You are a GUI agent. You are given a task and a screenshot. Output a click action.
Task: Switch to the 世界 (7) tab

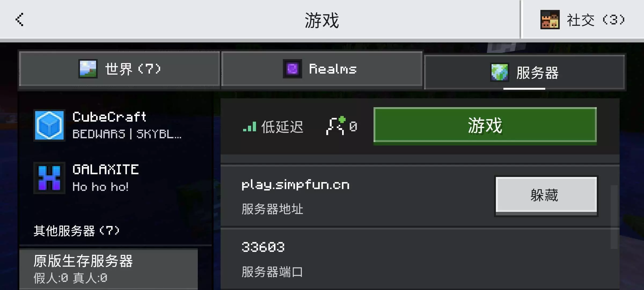(x=119, y=69)
